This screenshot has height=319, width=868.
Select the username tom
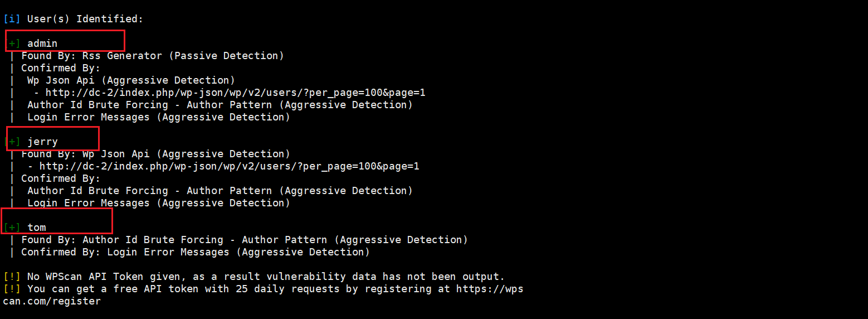(37, 228)
